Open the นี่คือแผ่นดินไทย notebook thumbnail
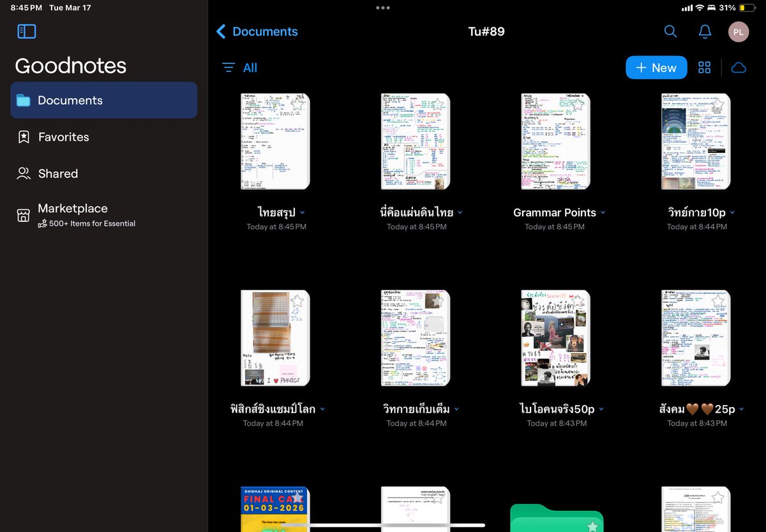 coord(416,142)
